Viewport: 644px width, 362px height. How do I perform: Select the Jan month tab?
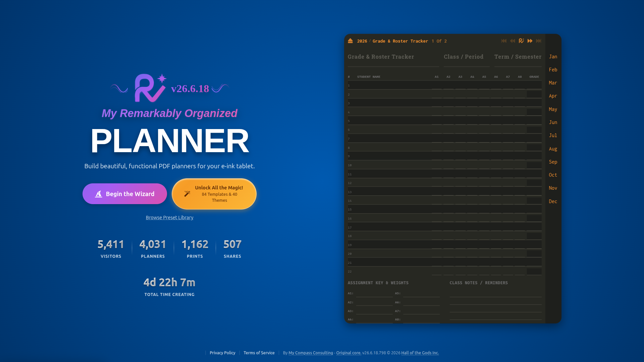pos(553,57)
